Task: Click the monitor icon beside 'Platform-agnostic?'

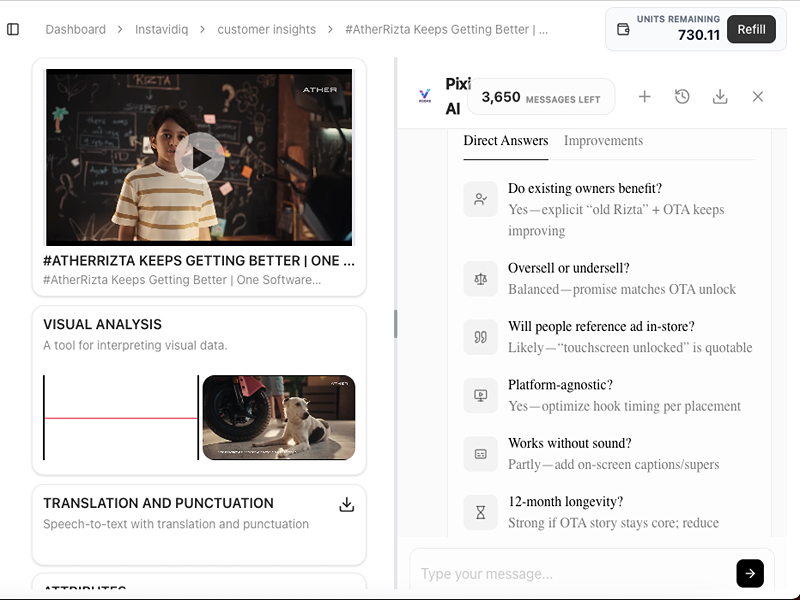Action: (x=481, y=395)
